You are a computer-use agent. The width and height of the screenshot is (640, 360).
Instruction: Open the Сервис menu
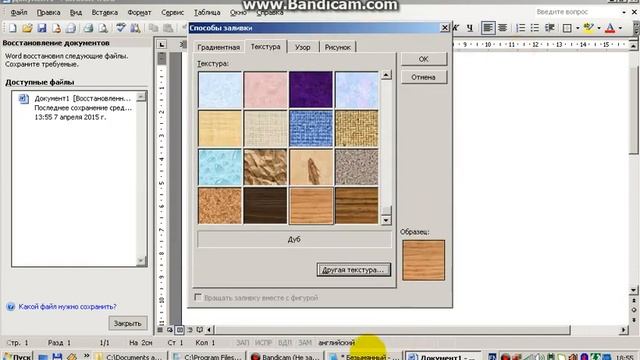pos(172,13)
